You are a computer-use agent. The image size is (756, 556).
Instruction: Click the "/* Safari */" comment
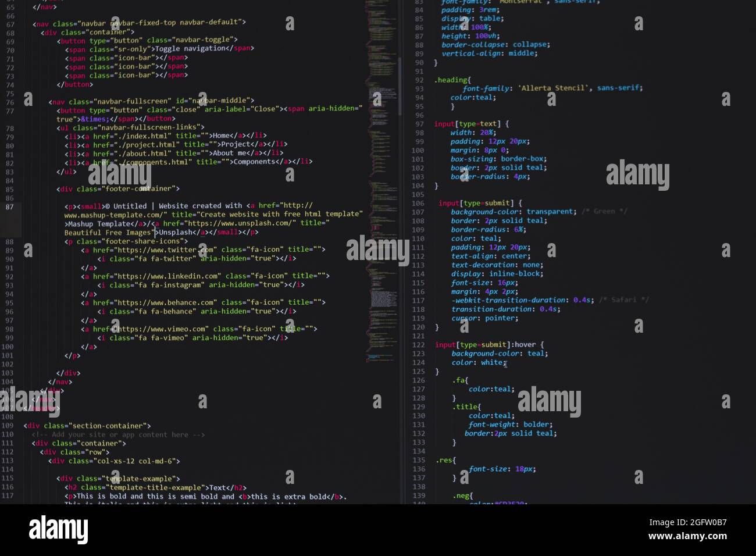point(624,300)
